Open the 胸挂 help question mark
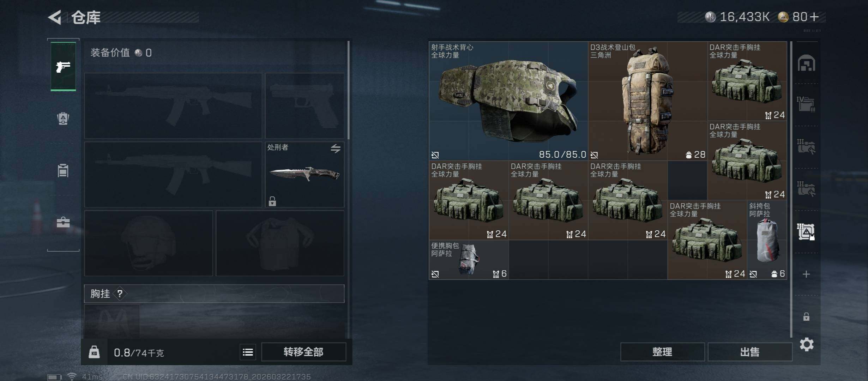868x381 pixels. 120,294
